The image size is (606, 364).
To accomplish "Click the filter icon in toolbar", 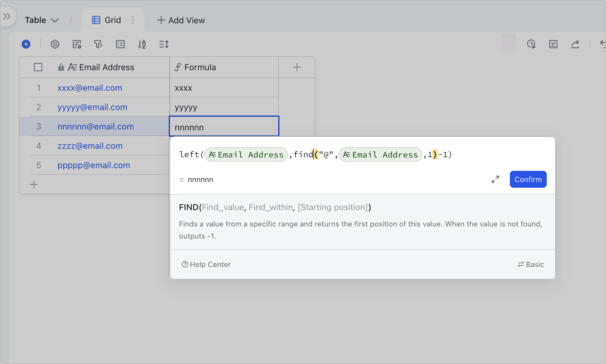I will pos(98,44).
